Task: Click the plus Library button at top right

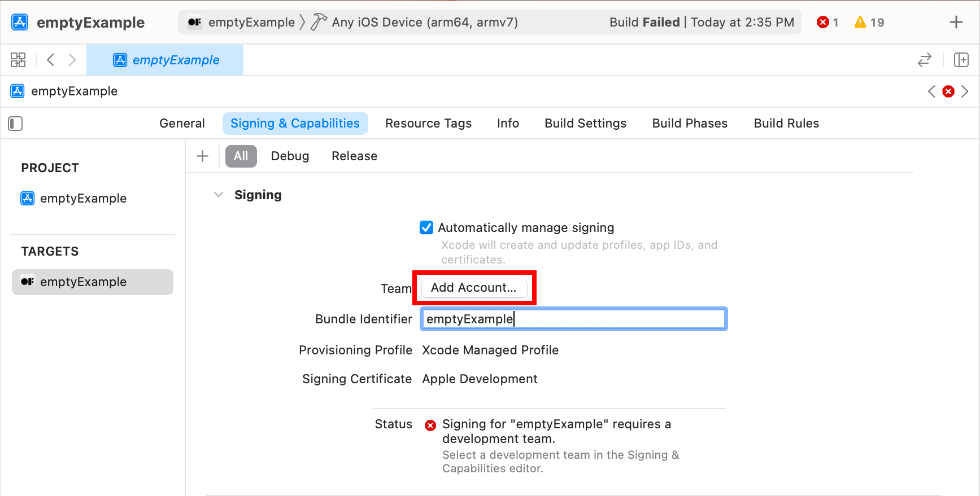Action: [956, 22]
